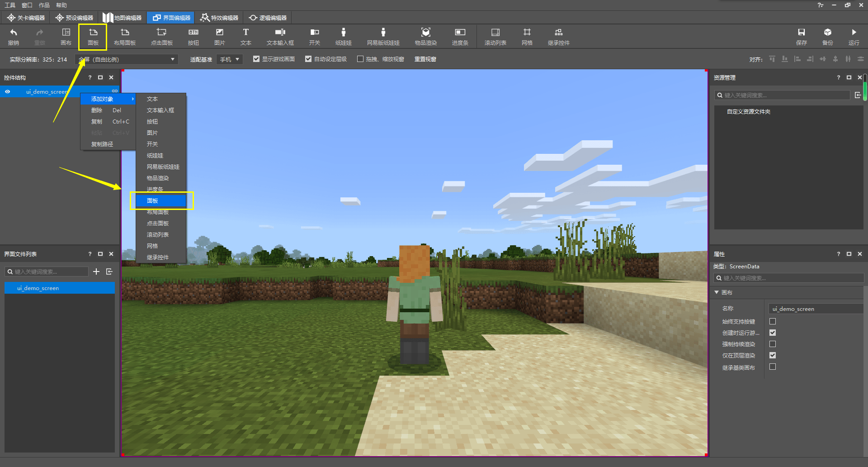
Task: Collapse the 画布 properties section
Action: tap(717, 292)
